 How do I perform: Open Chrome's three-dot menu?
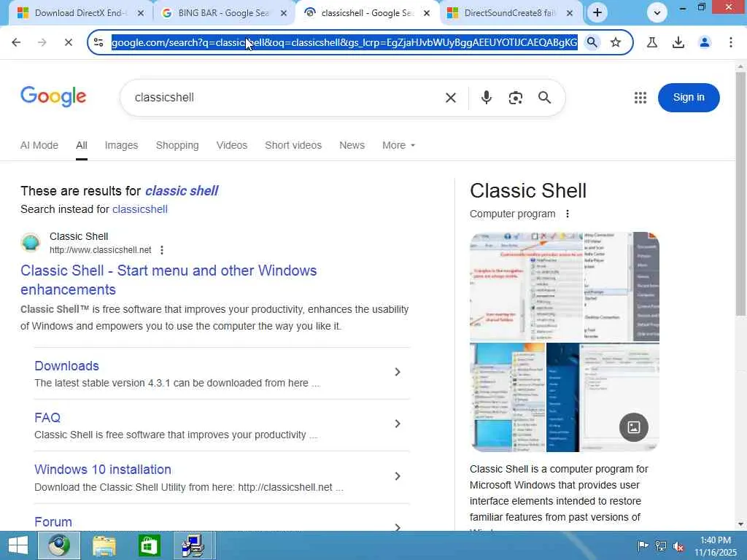(730, 42)
